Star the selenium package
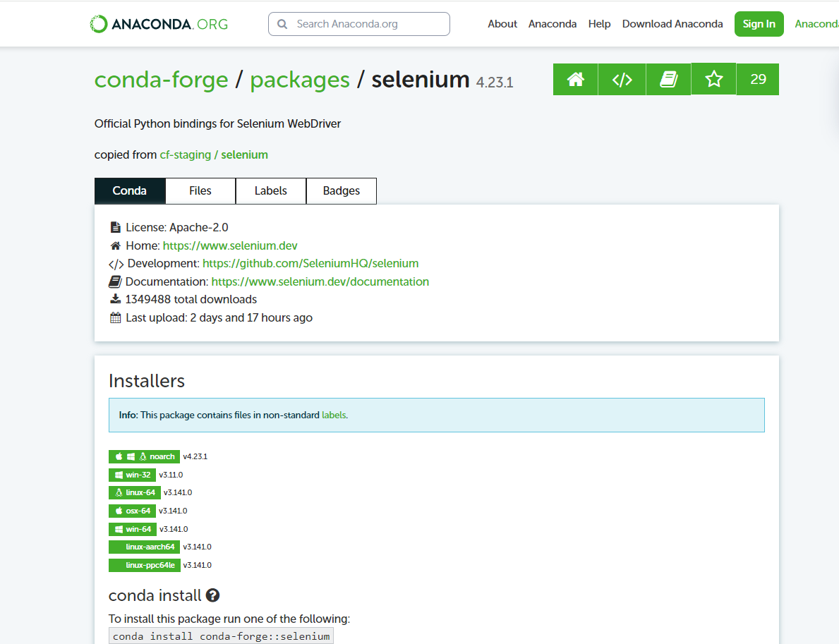Viewport: 839px width, 644px height. click(713, 79)
